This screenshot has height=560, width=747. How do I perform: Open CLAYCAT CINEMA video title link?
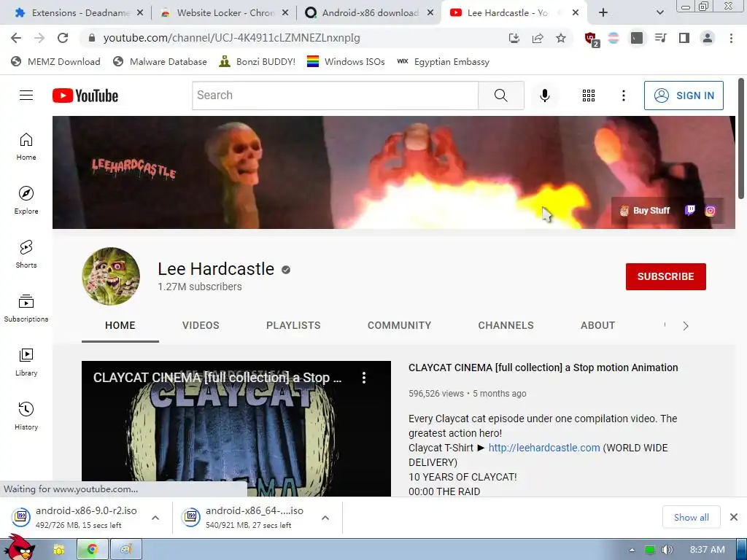(x=543, y=367)
